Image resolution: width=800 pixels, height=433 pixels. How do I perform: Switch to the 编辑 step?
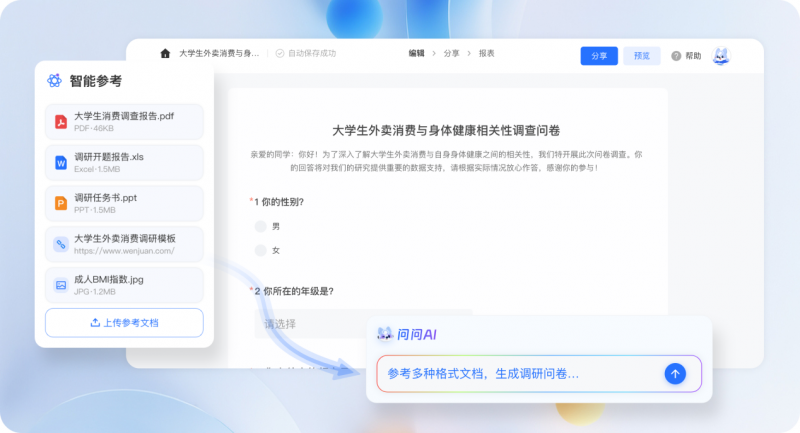[416, 53]
